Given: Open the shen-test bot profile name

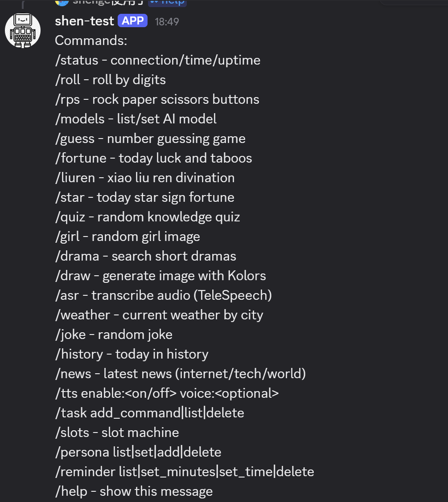Looking at the screenshot, I should pyautogui.click(x=84, y=21).
